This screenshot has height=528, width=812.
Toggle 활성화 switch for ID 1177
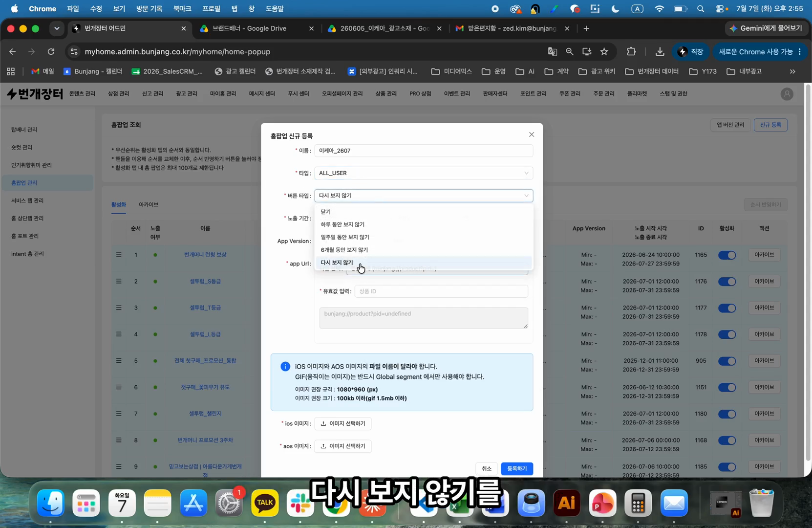(727, 308)
